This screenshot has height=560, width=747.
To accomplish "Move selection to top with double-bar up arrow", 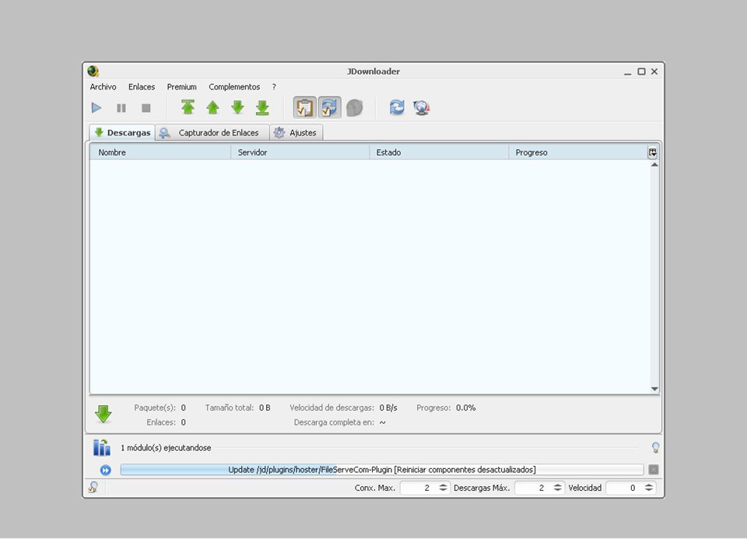I will click(x=188, y=107).
